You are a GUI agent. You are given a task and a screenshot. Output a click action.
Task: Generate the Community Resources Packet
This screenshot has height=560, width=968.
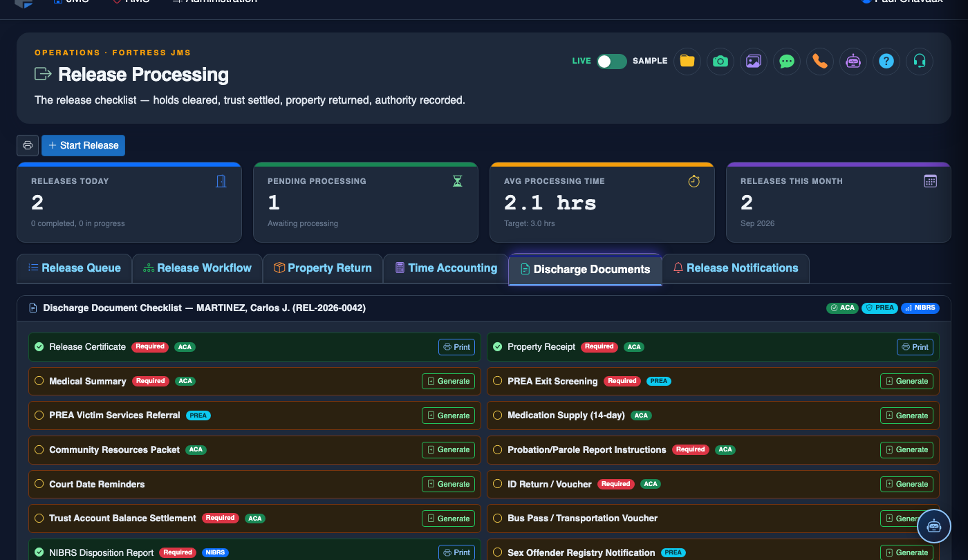[x=448, y=449]
